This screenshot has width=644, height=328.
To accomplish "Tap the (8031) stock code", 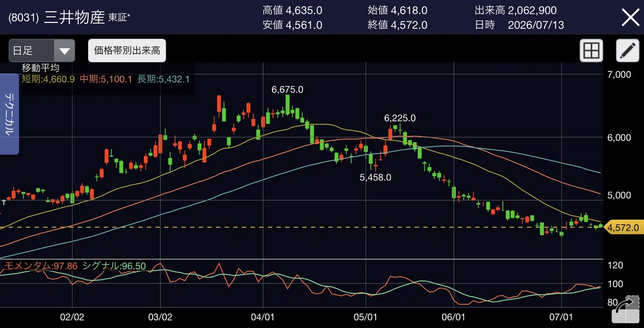I will point(23,18).
